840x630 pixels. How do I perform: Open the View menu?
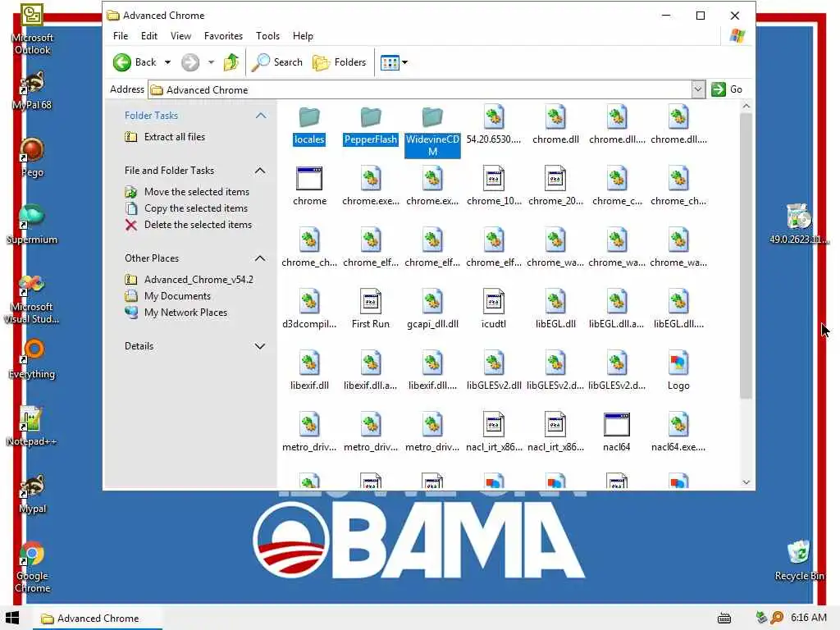[x=180, y=36]
